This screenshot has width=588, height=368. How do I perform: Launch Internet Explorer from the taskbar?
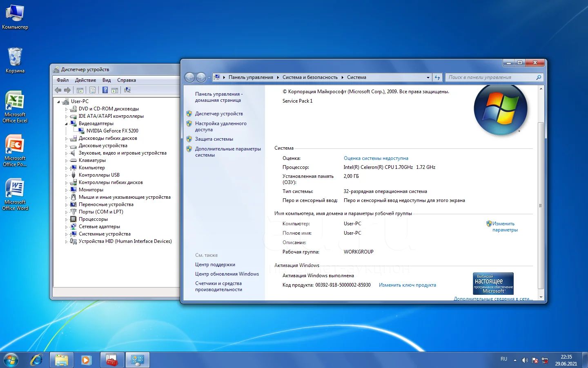37,360
